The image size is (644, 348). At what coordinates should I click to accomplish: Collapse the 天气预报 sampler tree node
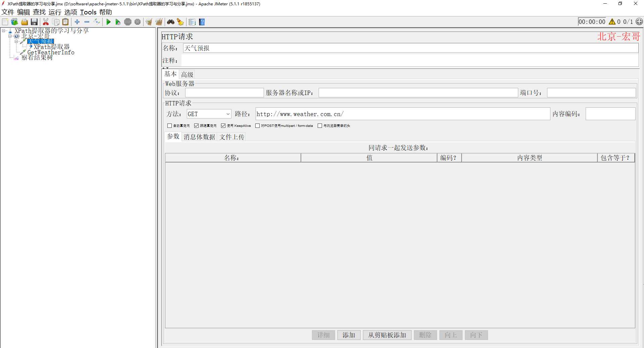tap(16, 41)
